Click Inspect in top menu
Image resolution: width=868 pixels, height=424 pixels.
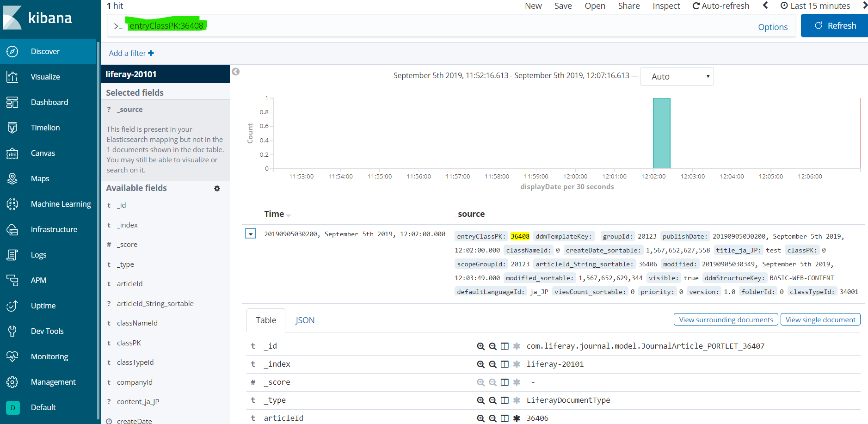pyautogui.click(x=666, y=6)
